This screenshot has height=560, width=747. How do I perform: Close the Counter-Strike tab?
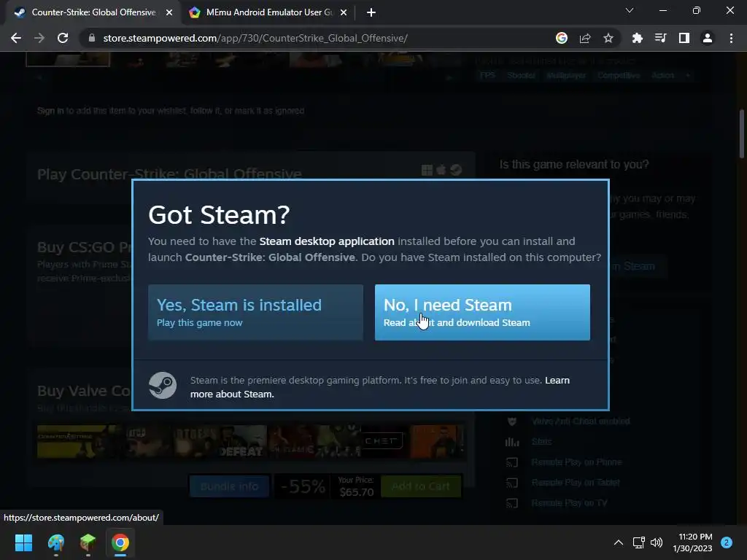point(169,12)
